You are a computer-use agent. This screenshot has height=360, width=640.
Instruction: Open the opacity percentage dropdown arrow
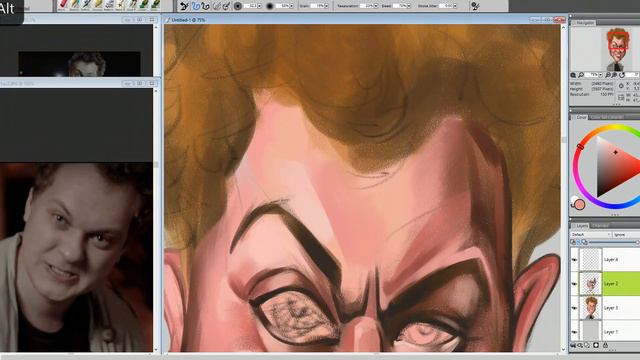[x=291, y=6]
